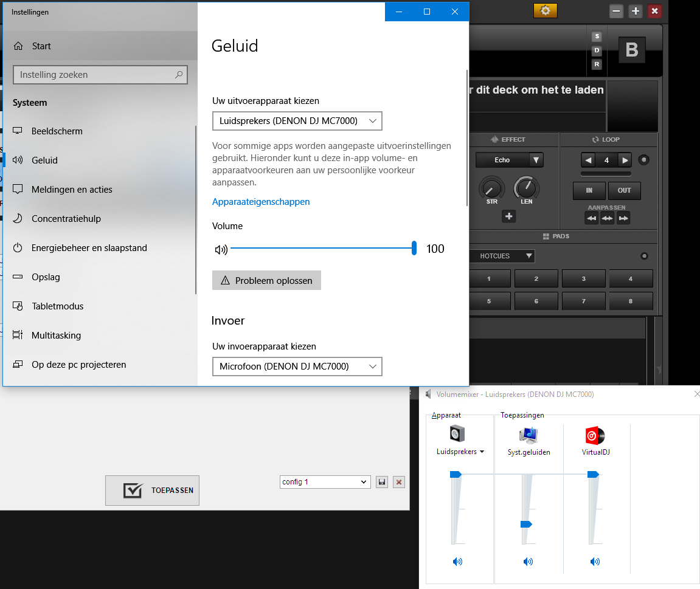Mute VirtualDJ in Volumemixer
The height and width of the screenshot is (589, 700).
tap(595, 562)
